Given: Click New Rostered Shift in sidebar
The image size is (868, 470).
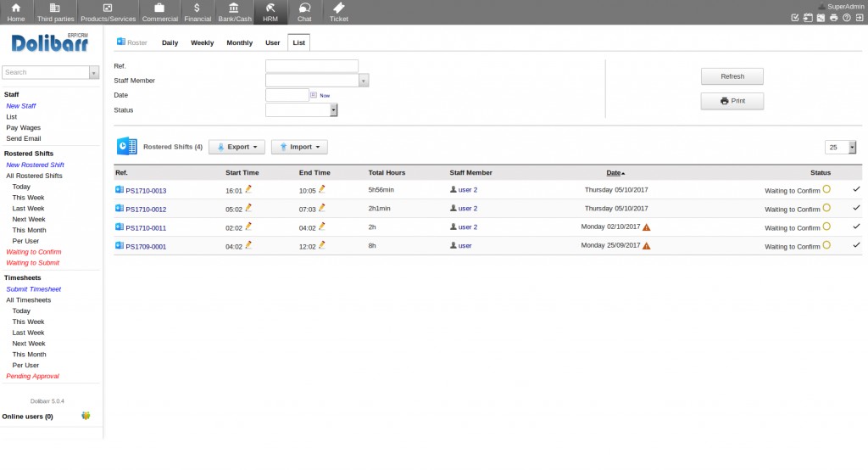Looking at the screenshot, I should click(x=35, y=165).
